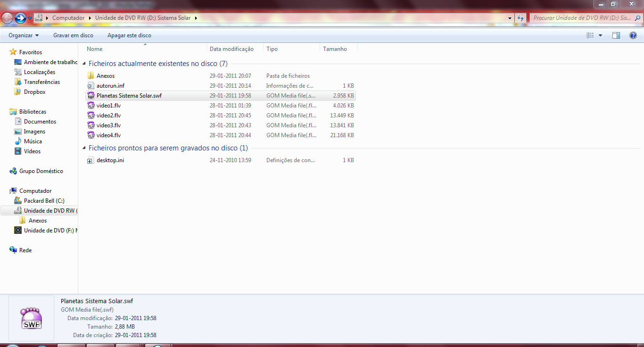Refresh the folder using the refresh icon
644x347 pixels.
(520, 17)
